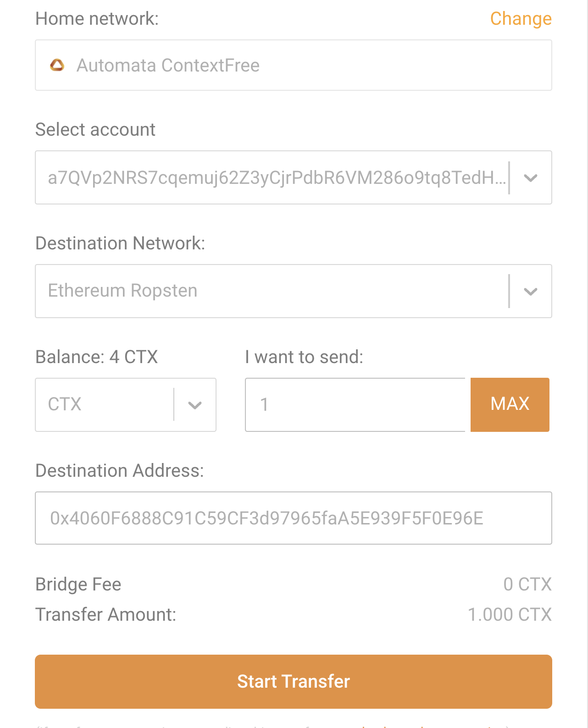588x728 pixels.
Task: Start the transfer with Start Transfer
Action: coord(294,682)
